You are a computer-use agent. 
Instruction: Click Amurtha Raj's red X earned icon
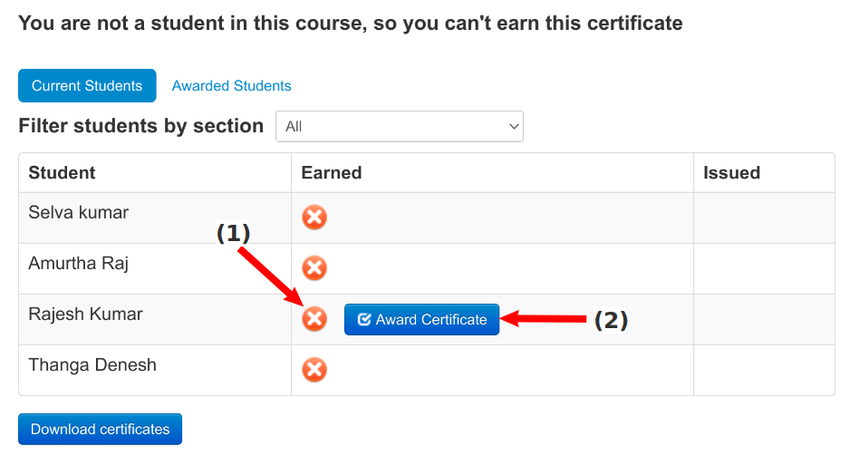tap(314, 268)
